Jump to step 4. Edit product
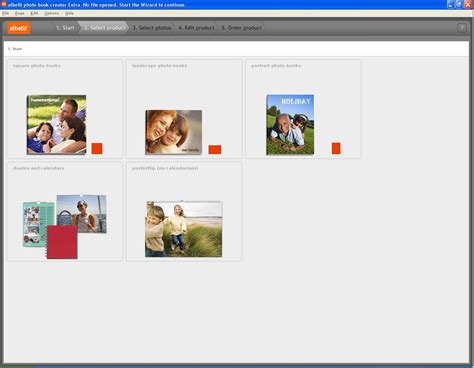The height and width of the screenshot is (368, 474). pos(196,28)
